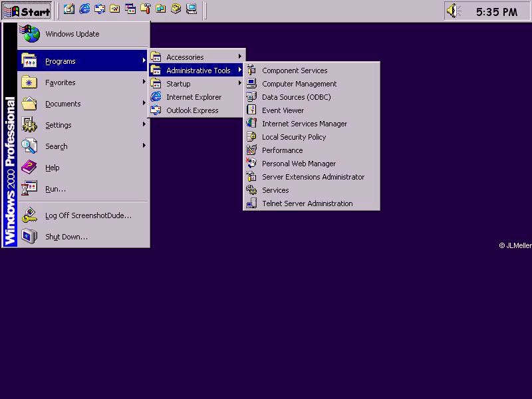Click the Start button

click(x=27, y=11)
